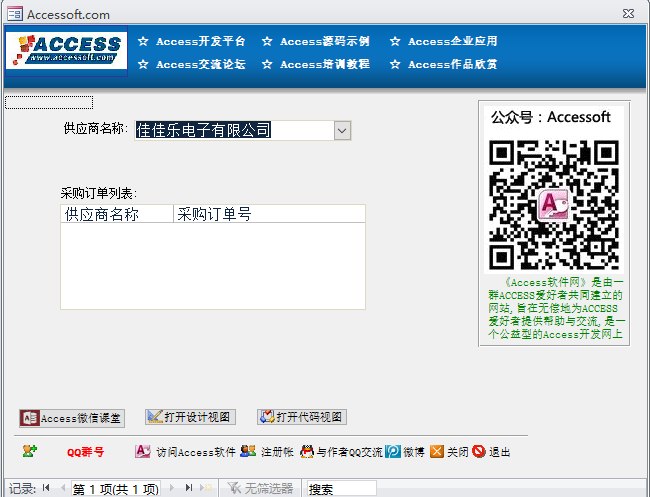
Task: Click the two-users icon beside 注册帐
Action: click(x=248, y=451)
